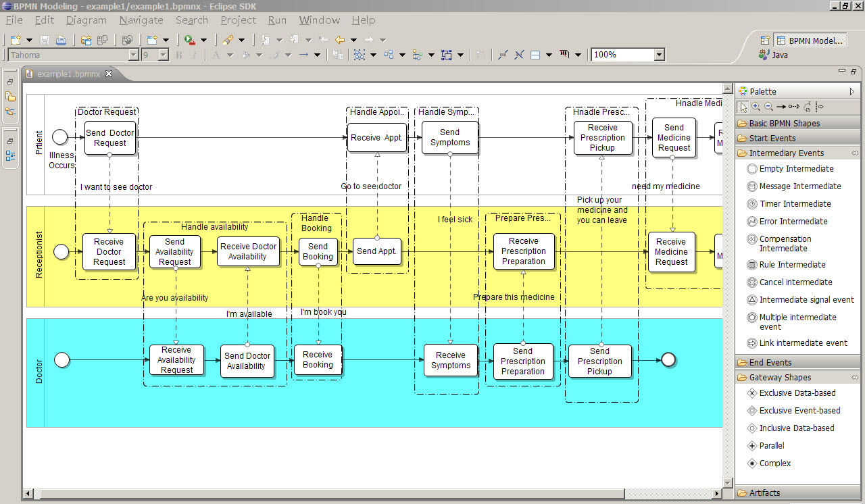The width and height of the screenshot is (865, 504).
Task: Click the Open Perspective icon
Action: tap(765, 41)
